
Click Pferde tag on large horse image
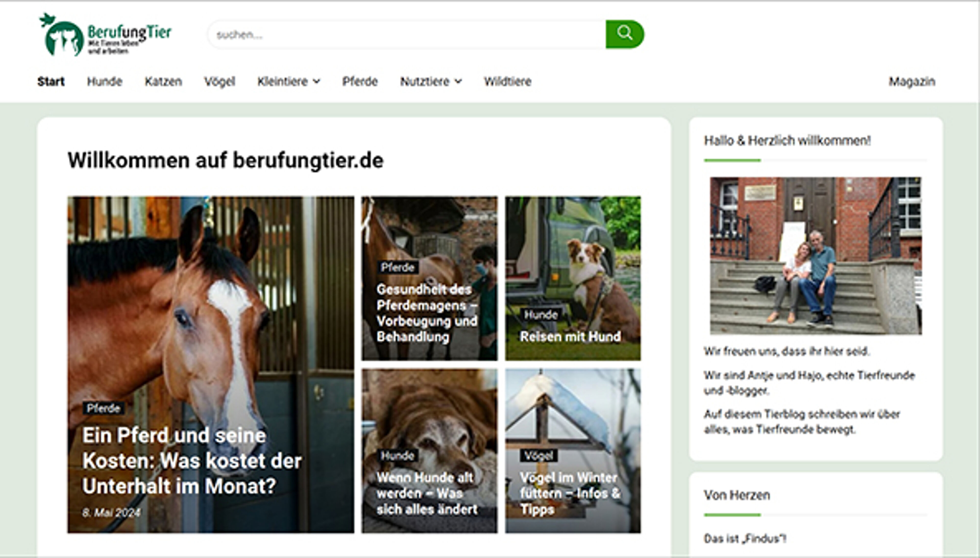click(x=103, y=408)
